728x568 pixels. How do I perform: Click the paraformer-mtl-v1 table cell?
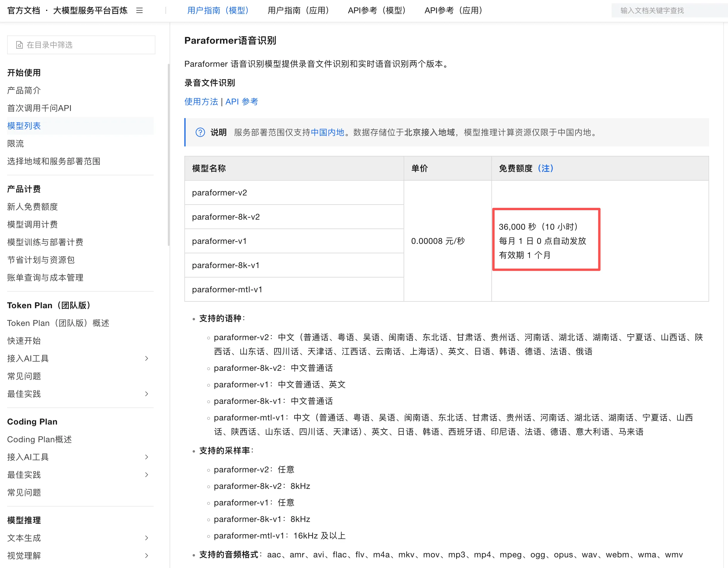pos(294,290)
